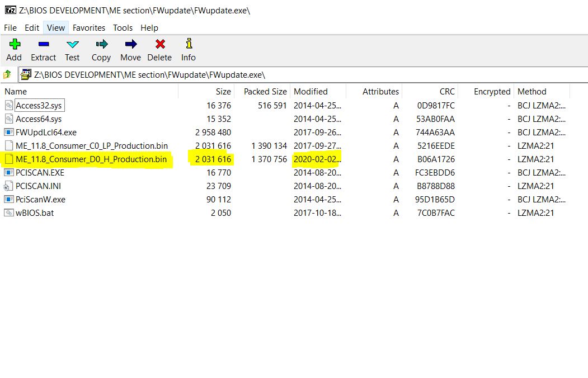
Task: Click the ME_11.8_Consumer_D0_H_Production.bin file icon
Action: tap(9, 159)
